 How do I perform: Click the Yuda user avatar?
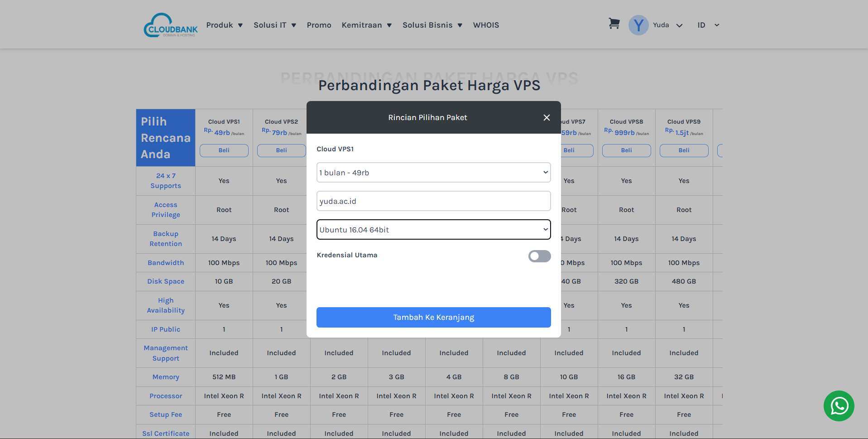[638, 25]
